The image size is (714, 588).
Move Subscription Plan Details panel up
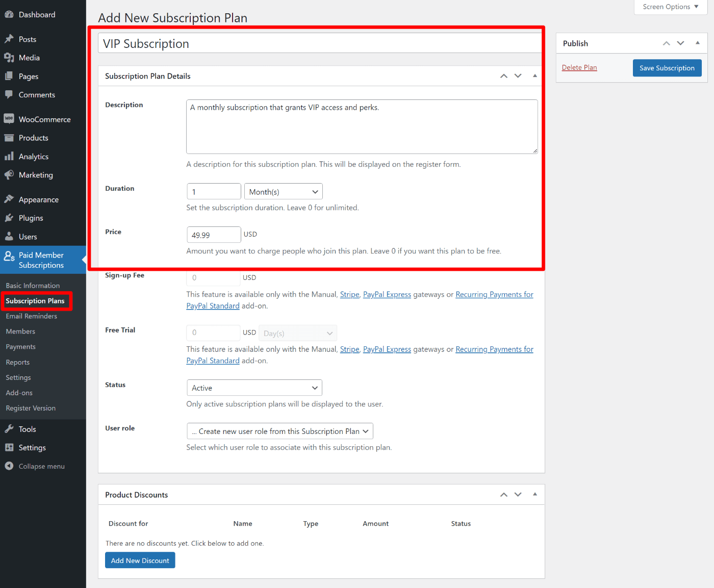[504, 76]
